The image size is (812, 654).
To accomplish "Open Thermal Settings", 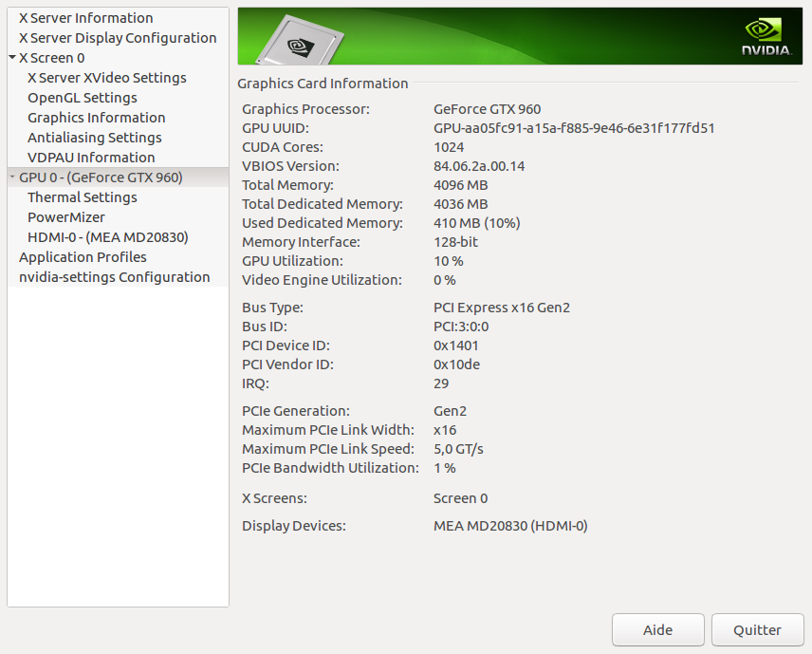I will click(82, 197).
